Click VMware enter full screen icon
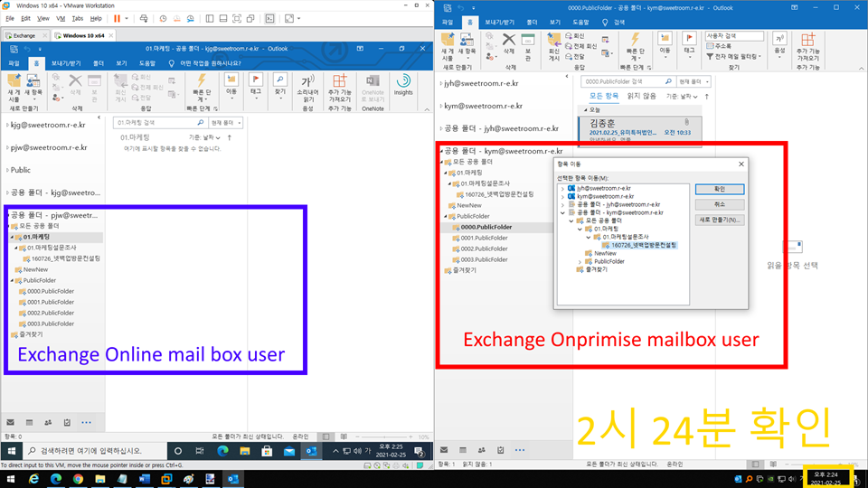This screenshot has width=868, height=488. [x=237, y=18]
